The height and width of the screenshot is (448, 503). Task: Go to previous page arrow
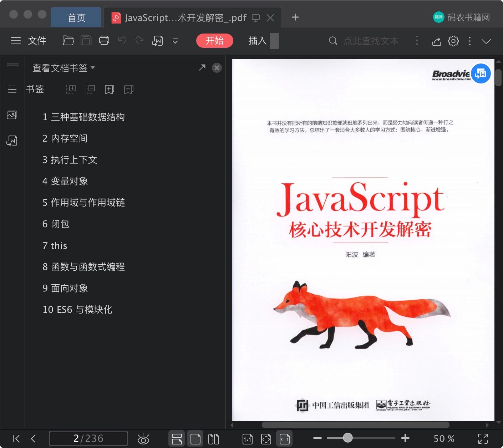tap(33, 439)
